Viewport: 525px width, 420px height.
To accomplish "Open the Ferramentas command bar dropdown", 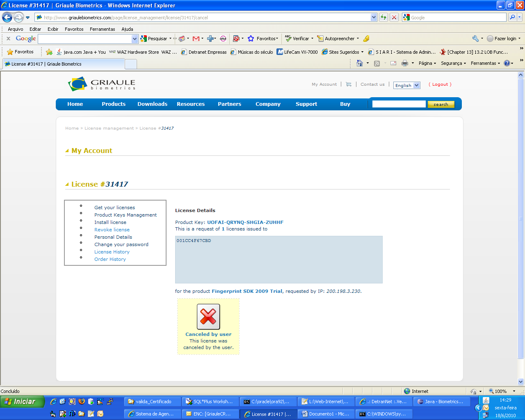I will click(485, 63).
